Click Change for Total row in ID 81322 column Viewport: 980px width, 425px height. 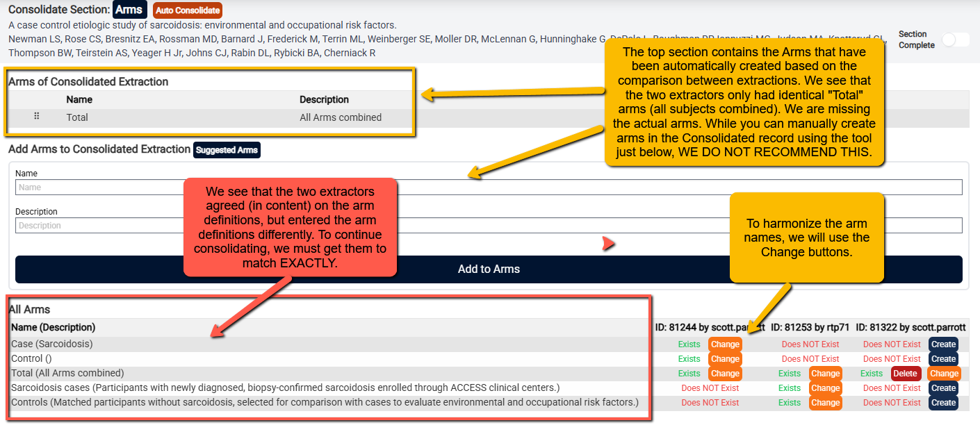[x=945, y=374]
